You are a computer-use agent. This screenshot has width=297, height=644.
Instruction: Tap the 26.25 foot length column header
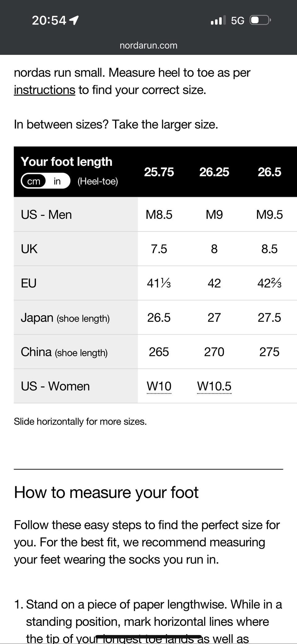[x=214, y=172]
